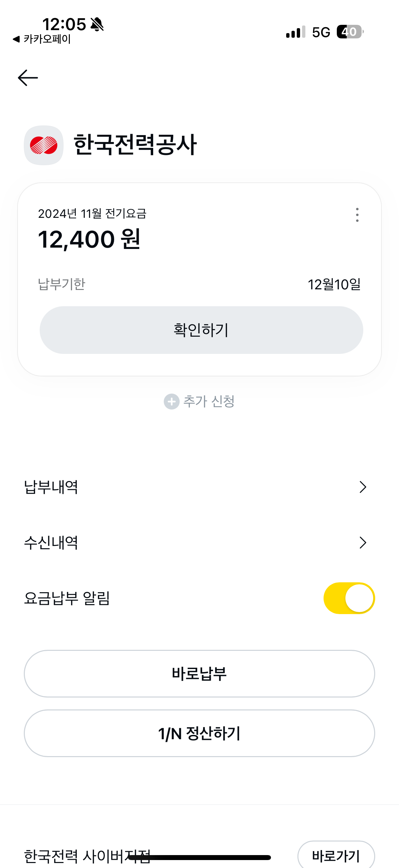Tap the 추가 신청 link text

(209, 401)
